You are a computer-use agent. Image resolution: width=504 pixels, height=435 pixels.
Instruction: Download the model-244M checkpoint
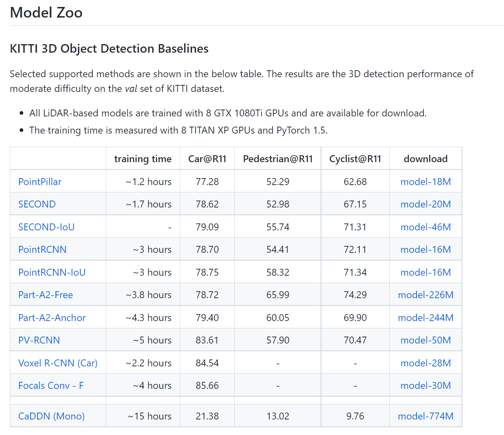point(426,318)
